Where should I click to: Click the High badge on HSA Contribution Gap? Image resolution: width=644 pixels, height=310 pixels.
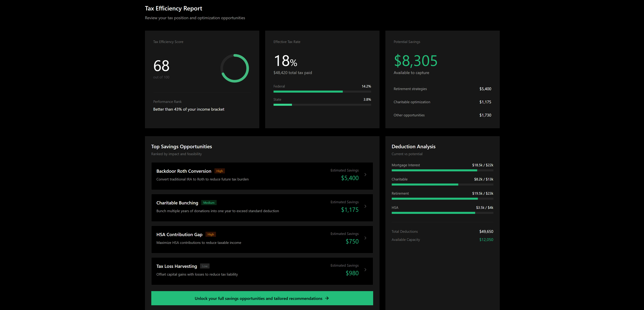[x=211, y=235]
